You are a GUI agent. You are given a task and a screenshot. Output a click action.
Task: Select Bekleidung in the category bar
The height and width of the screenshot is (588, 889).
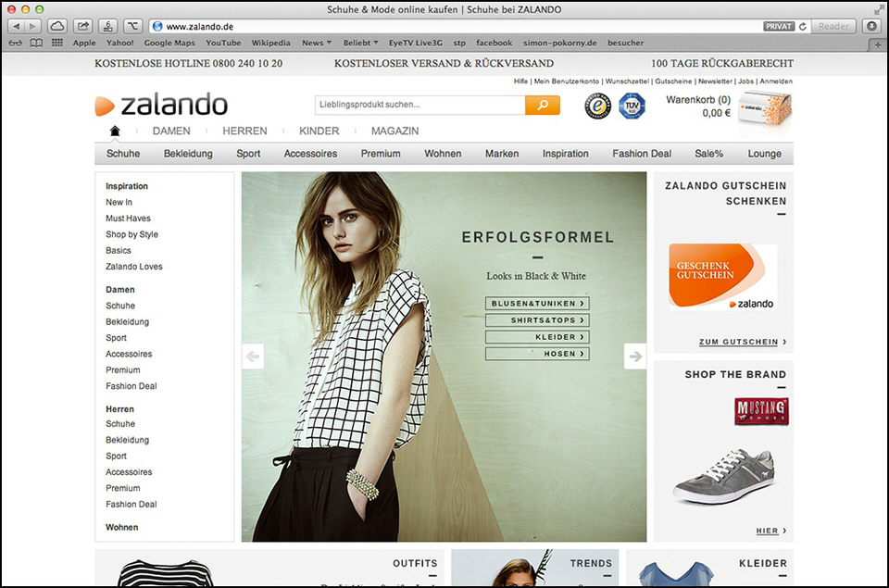(188, 154)
